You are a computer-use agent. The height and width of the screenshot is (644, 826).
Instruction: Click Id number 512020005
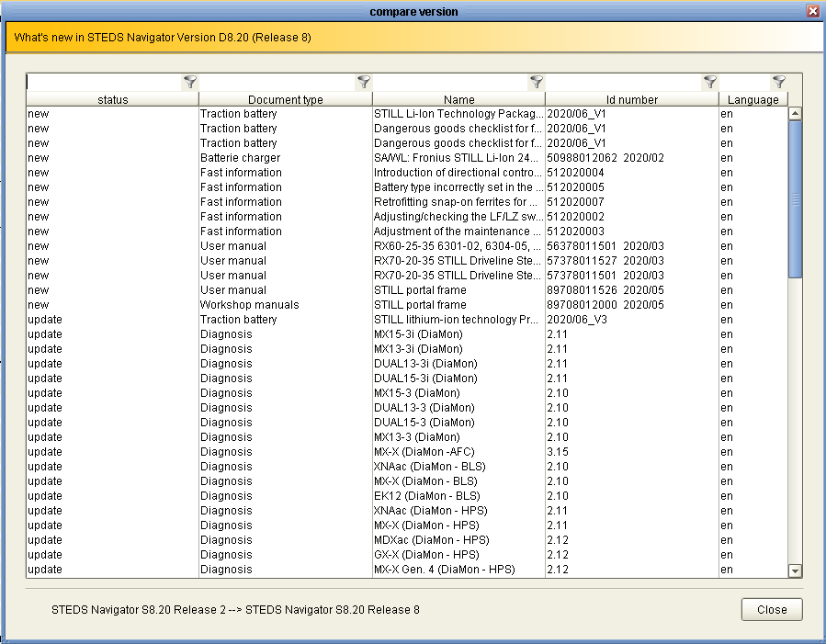click(x=575, y=187)
